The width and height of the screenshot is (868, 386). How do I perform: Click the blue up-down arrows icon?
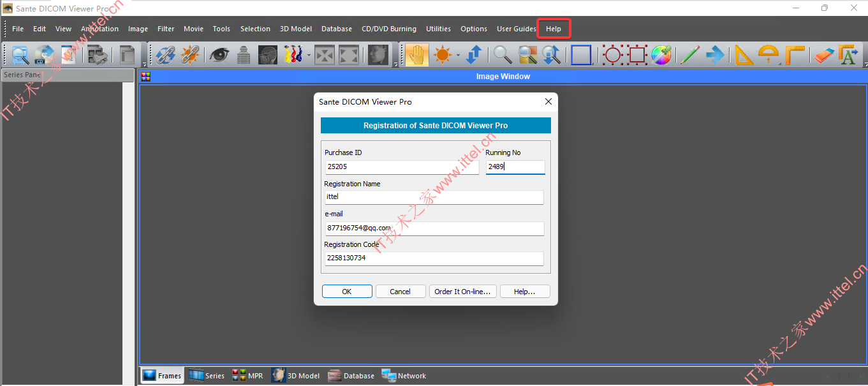[x=473, y=55]
